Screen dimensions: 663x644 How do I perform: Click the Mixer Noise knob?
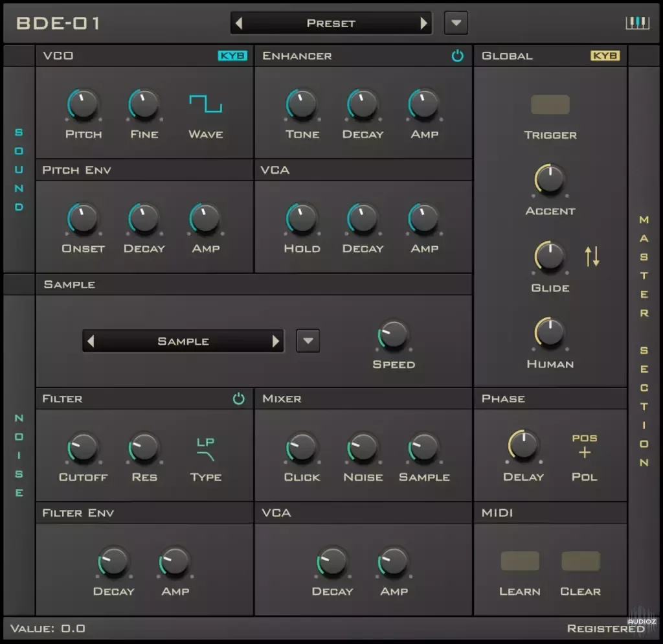(363, 447)
